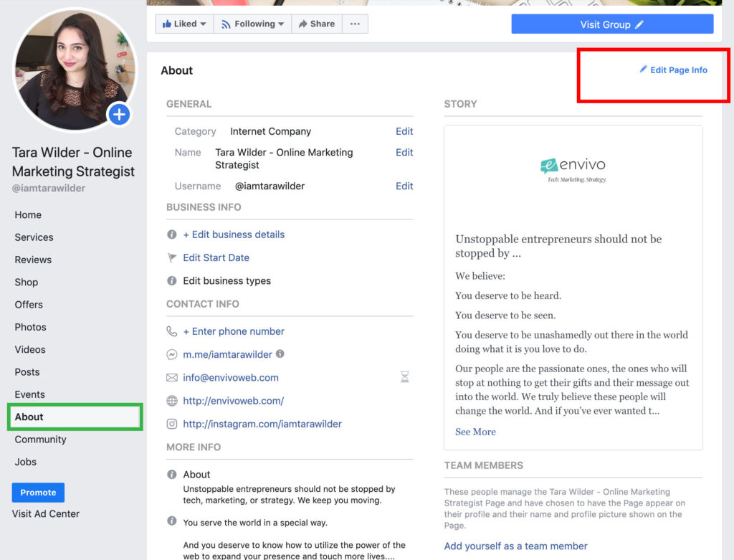Click the RSS feed icon in Following button
The width and height of the screenshot is (734, 560).
point(226,24)
